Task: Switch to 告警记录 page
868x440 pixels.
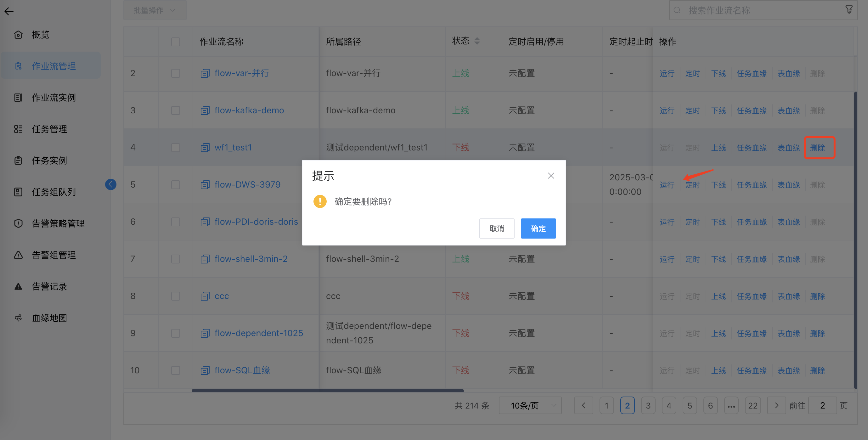Action: (49, 286)
